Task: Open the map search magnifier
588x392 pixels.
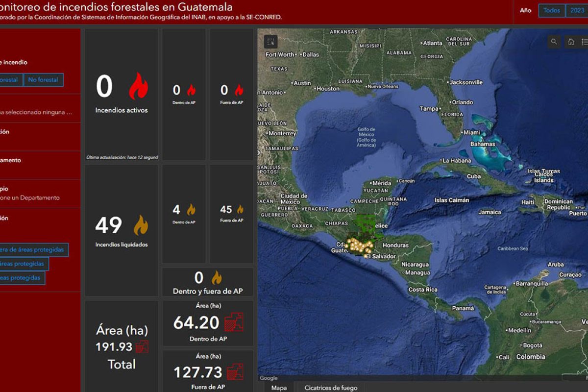Action: [x=554, y=42]
